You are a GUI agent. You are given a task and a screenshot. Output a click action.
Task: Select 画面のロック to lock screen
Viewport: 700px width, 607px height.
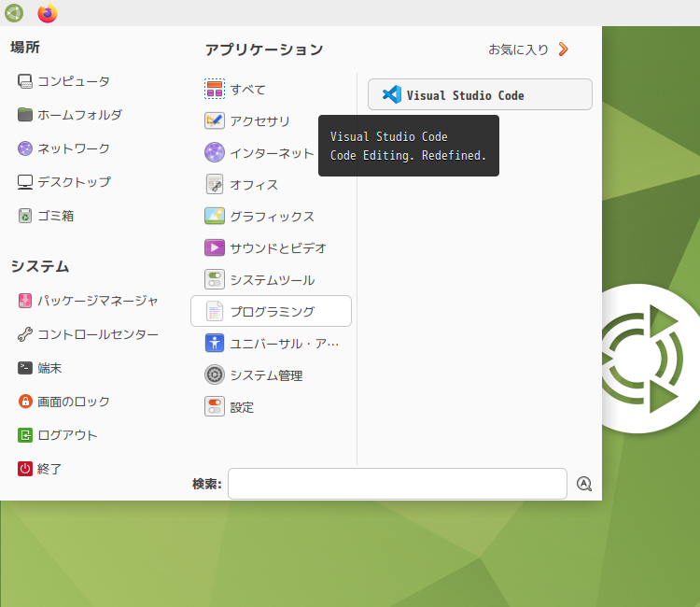point(63,402)
